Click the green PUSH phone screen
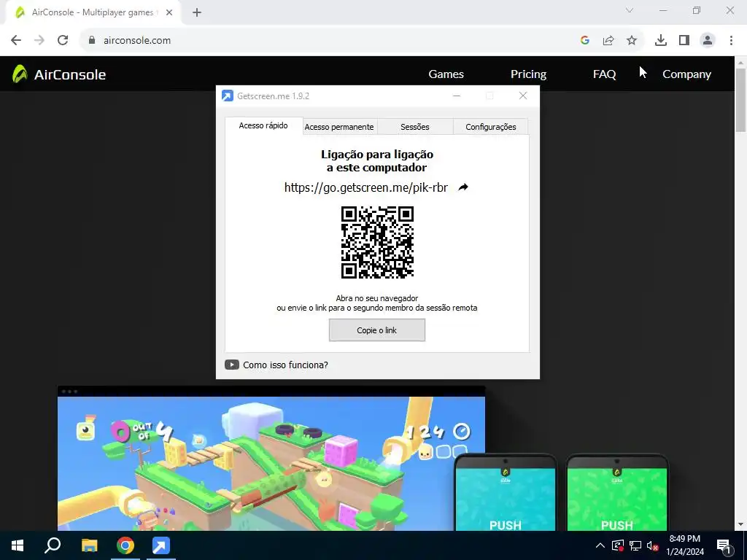Viewport: 747px width, 560px height. coord(617,499)
